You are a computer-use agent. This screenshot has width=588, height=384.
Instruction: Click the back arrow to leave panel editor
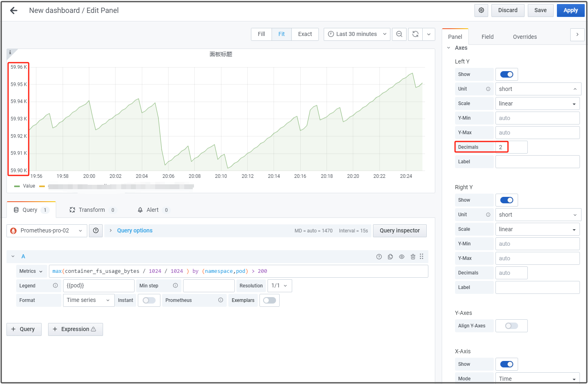(x=14, y=11)
